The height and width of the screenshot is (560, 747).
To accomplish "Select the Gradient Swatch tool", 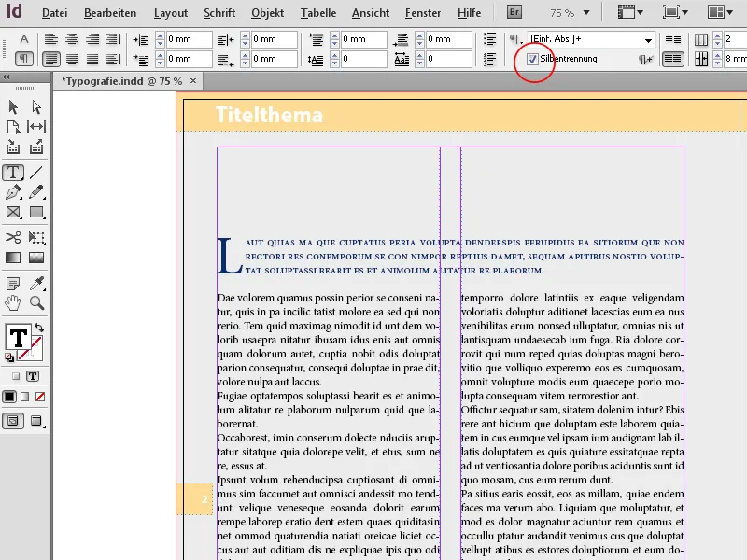I will [x=13, y=258].
